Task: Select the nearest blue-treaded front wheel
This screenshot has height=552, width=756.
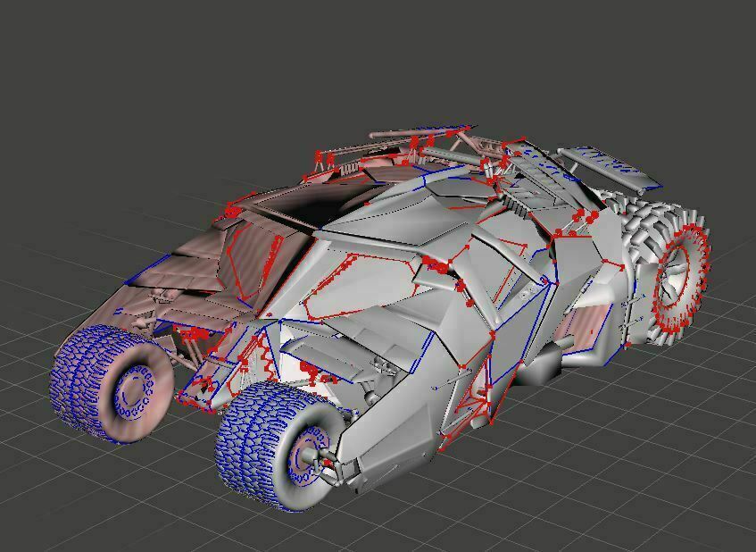Action: (x=280, y=447)
